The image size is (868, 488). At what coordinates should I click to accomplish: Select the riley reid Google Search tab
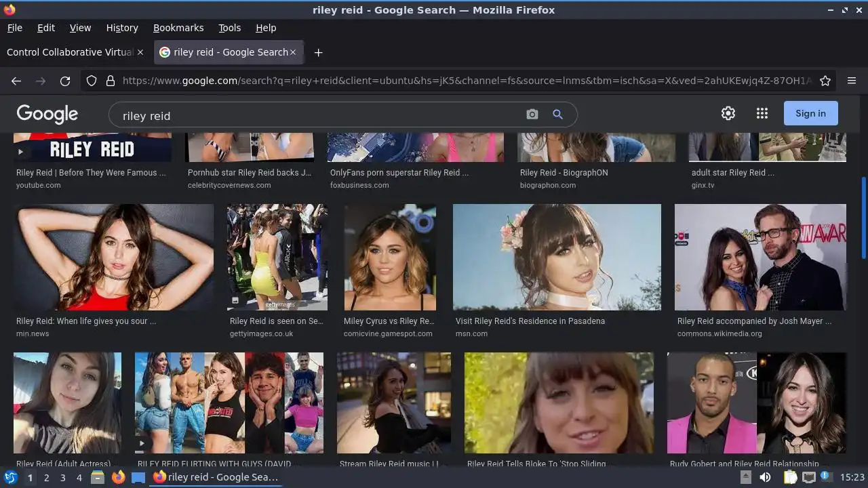click(x=229, y=52)
